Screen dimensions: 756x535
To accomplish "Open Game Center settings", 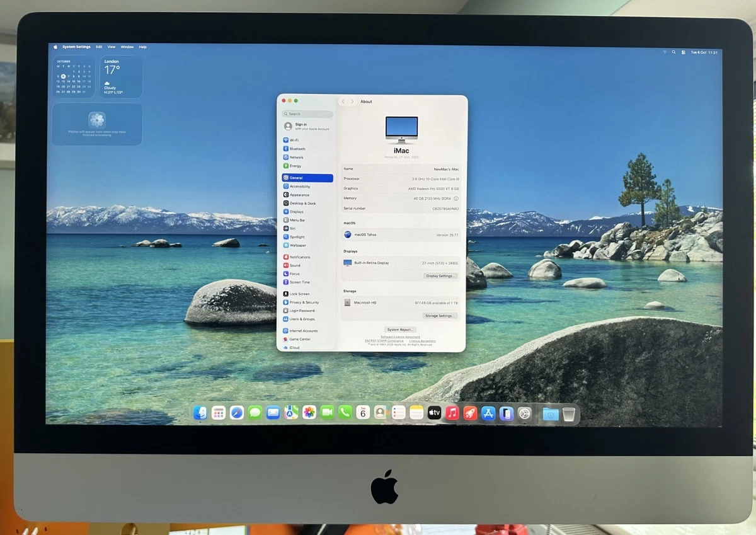I will [307, 339].
